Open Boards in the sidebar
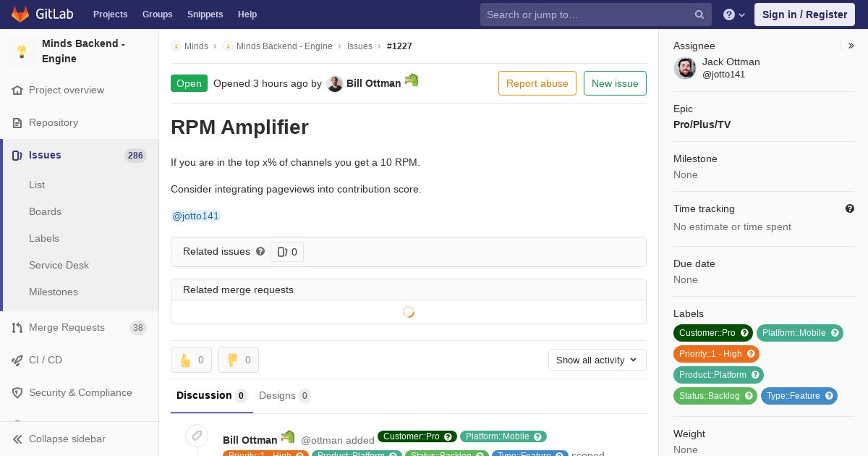This screenshot has width=868, height=456. (x=45, y=211)
